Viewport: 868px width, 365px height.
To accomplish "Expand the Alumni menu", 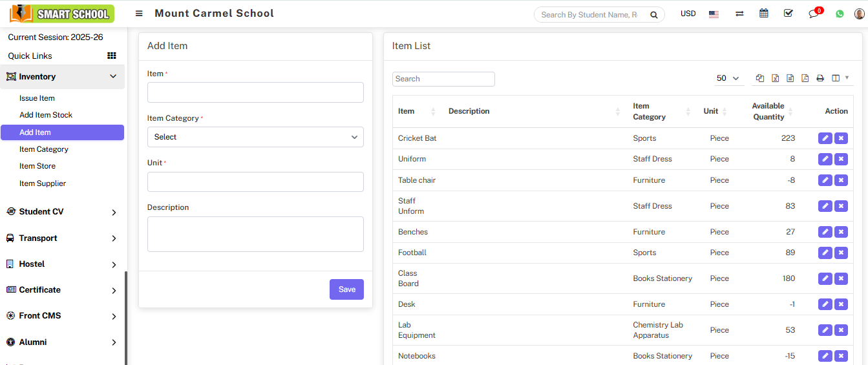I will [x=62, y=342].
